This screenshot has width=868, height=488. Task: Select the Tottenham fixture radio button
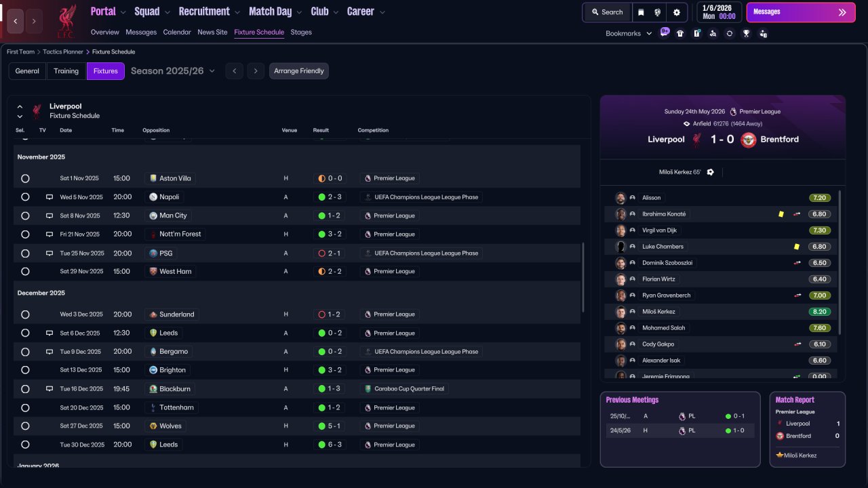click(x=25, y=408)
